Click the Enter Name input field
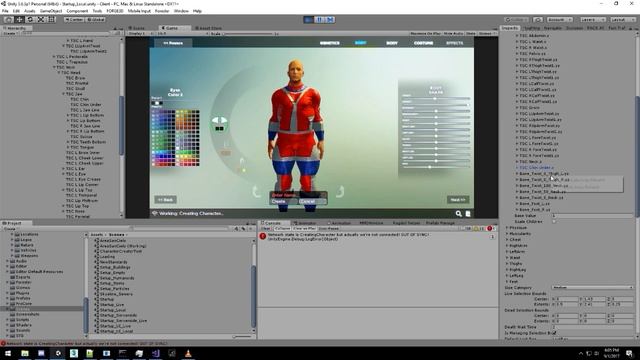 298,195
